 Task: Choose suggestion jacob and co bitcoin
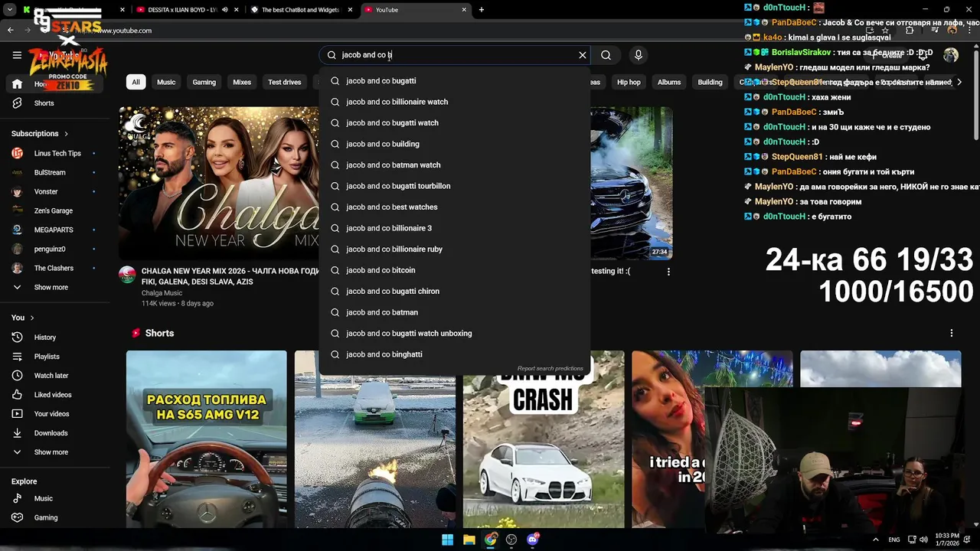(455, 270)
